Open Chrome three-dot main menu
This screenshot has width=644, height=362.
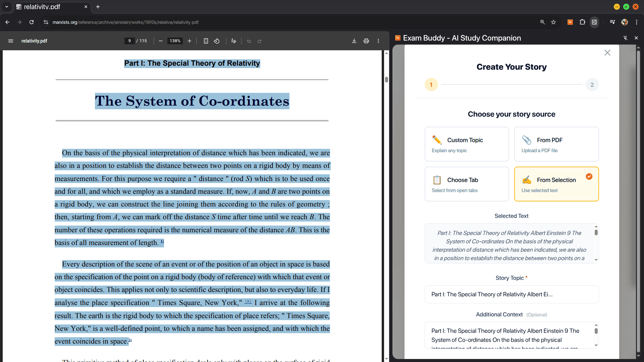637,22
